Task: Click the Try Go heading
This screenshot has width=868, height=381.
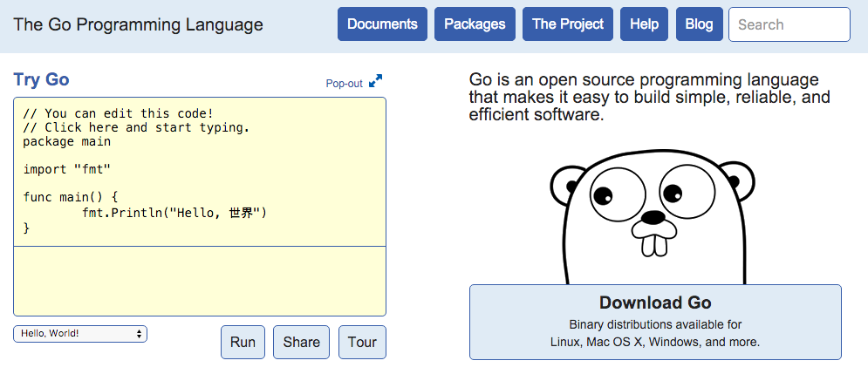Action: click(x=42, y=79)
